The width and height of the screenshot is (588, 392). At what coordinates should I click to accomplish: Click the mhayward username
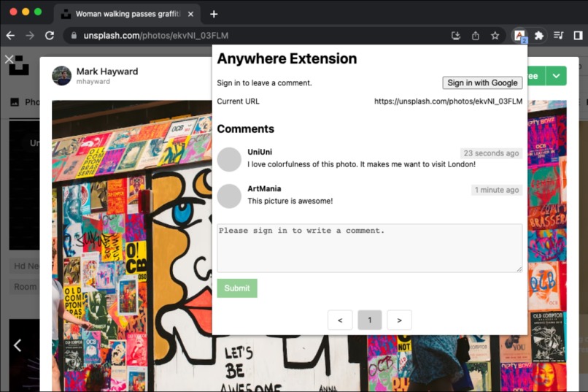click(x=93, y=82)
